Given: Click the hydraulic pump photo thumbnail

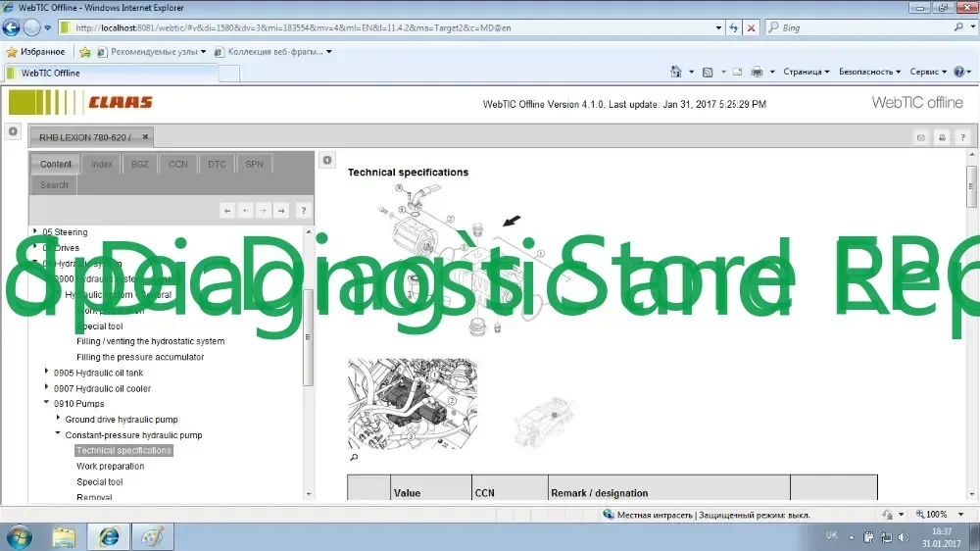Looking at the screenshot, I should click(x=413, y=404).
